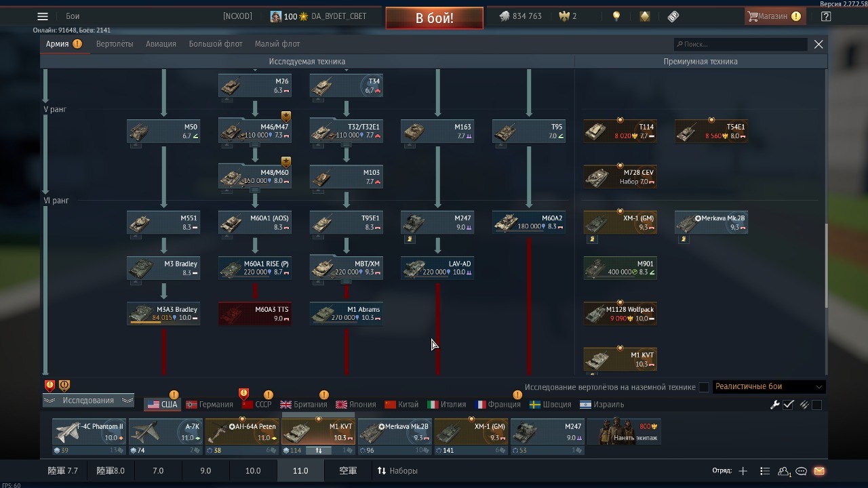The width and height of the screenshot is (868, 488).
Task: Select the locked M60A3 TTS card
Action: pos(255,313)
